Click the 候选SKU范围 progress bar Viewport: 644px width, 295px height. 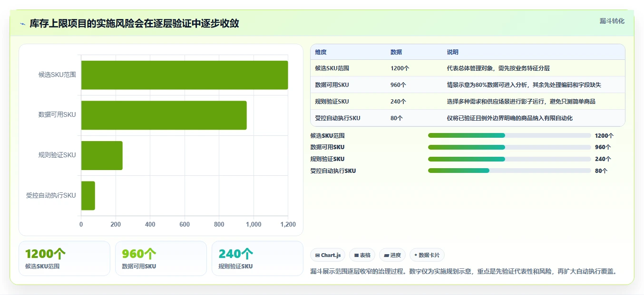(x=509, y=135)
